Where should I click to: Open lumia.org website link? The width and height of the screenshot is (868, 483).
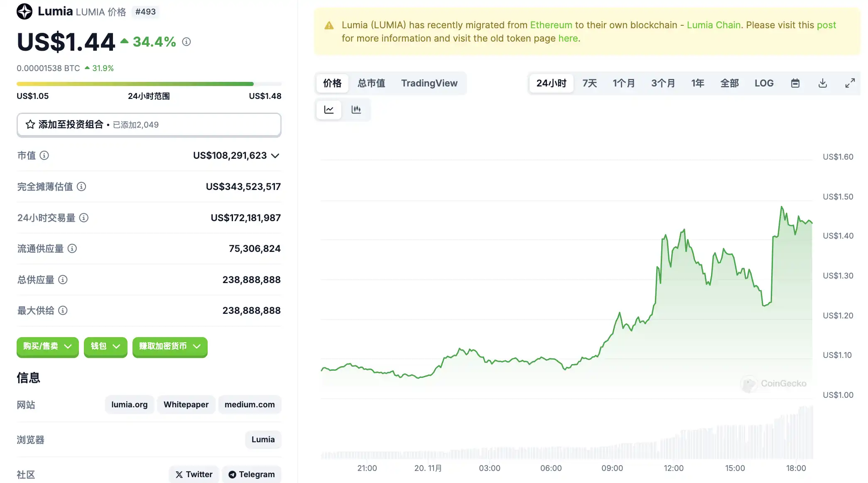[x=129, y=404]
